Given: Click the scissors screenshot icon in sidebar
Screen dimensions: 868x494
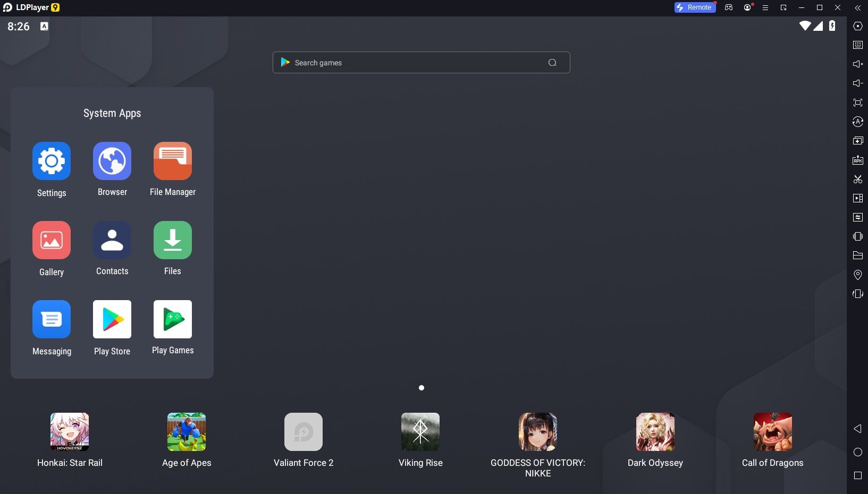Looking at the screenshot, I should [x=858, y=179].
